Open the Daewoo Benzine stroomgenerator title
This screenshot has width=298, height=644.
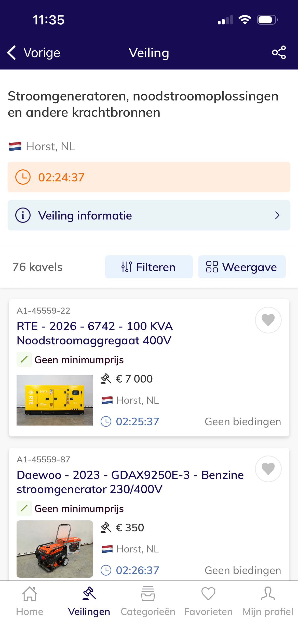coord(130,482)
